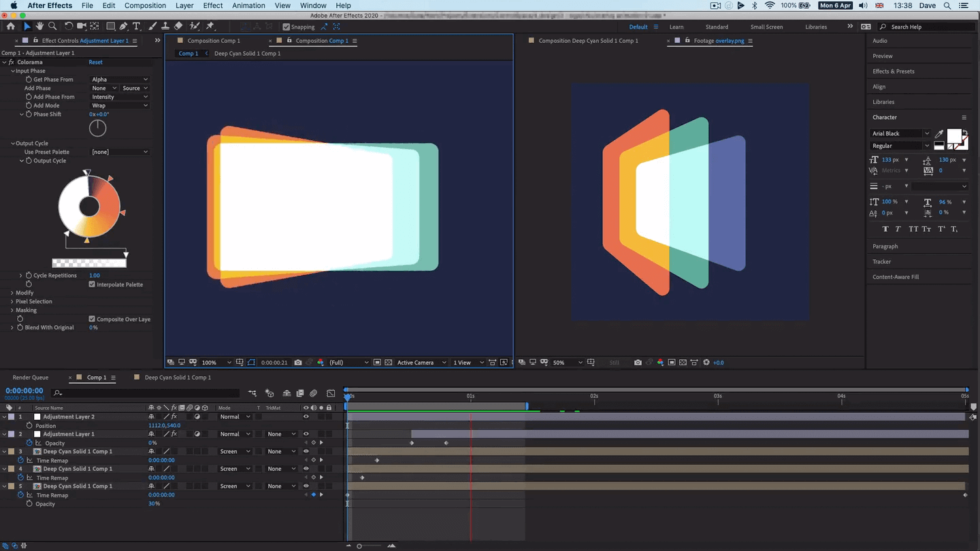
Task: Take a snapshot in the Comp 1 viewer
Action: 298,363
